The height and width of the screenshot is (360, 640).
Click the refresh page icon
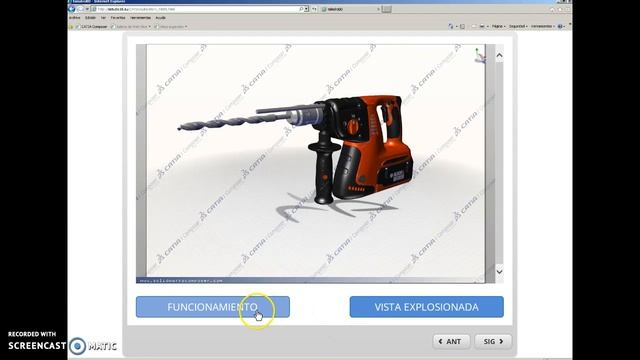click(x=314, y=9)
